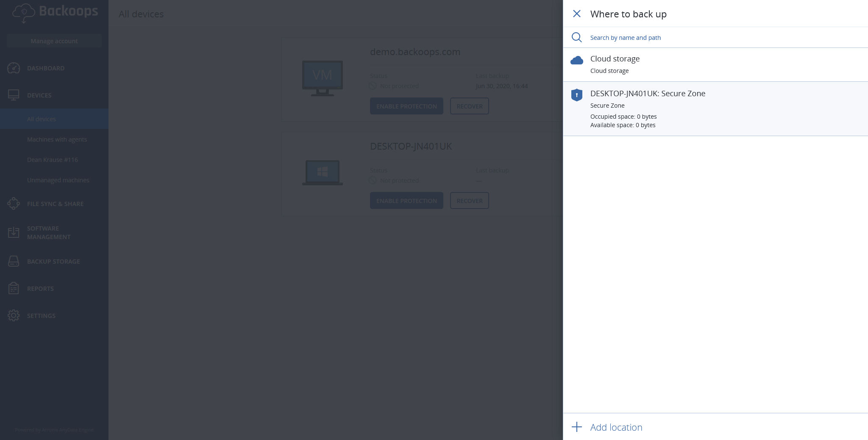Open the DASHBOARD menu
Image resolution: width=868 pixels, height=440 pixels.
(x=46, y=68)
